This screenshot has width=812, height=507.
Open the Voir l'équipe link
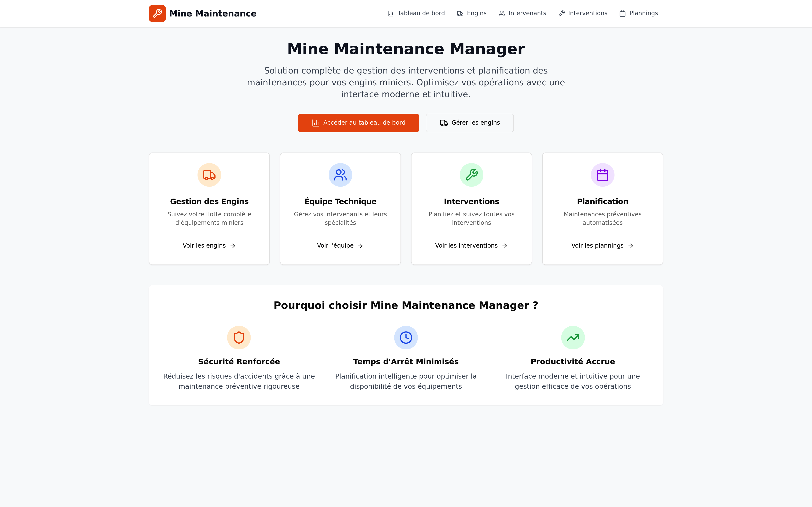pos(340,245)
